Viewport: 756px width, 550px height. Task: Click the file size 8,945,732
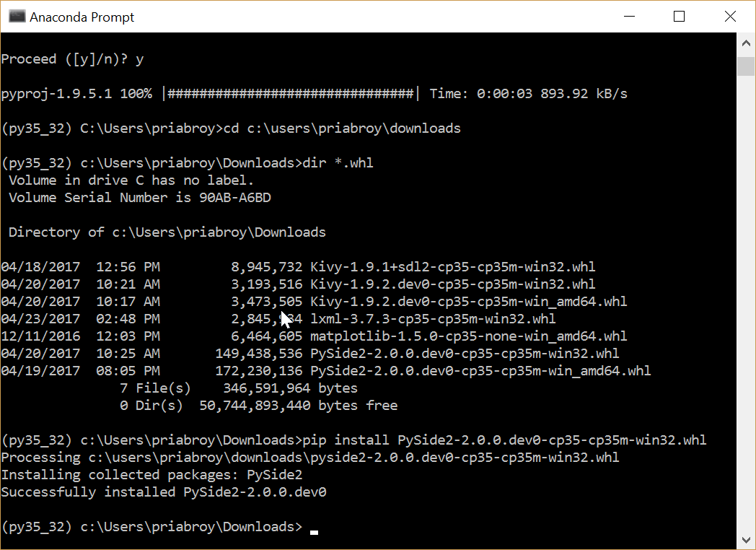coord(267,267)
